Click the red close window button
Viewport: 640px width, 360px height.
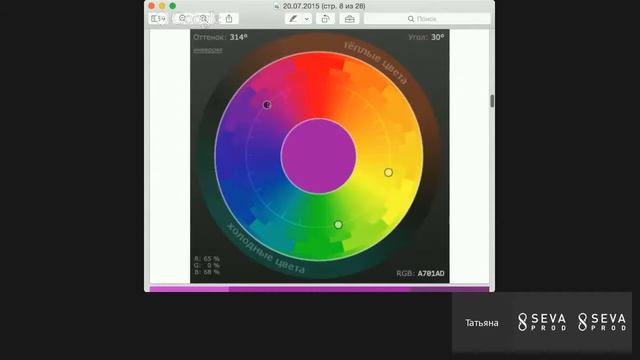(x=152, y=6)
